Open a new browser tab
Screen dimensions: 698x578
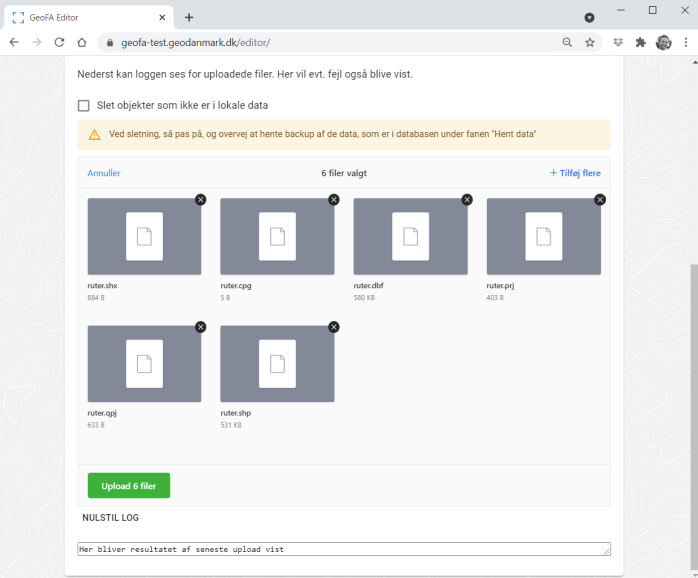(x=189, y=17)
